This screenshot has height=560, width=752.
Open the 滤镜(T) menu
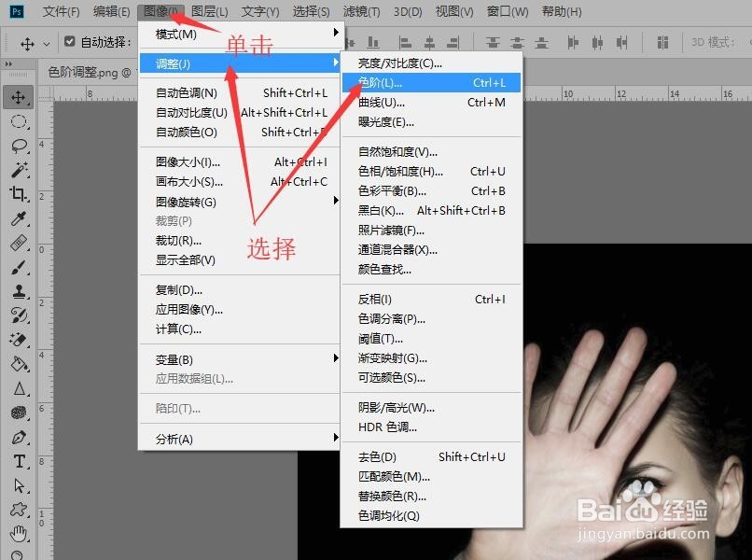(361, 11)
